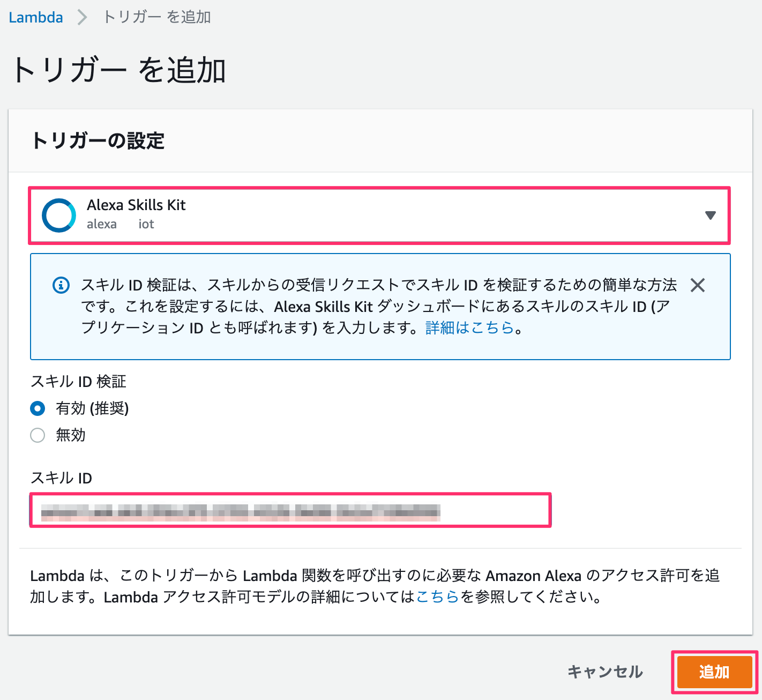Image resolution: width=762 pixels, height=700 pixels.
Task: Click the スキル ID 検証 label
Action: tap(78, 382)
